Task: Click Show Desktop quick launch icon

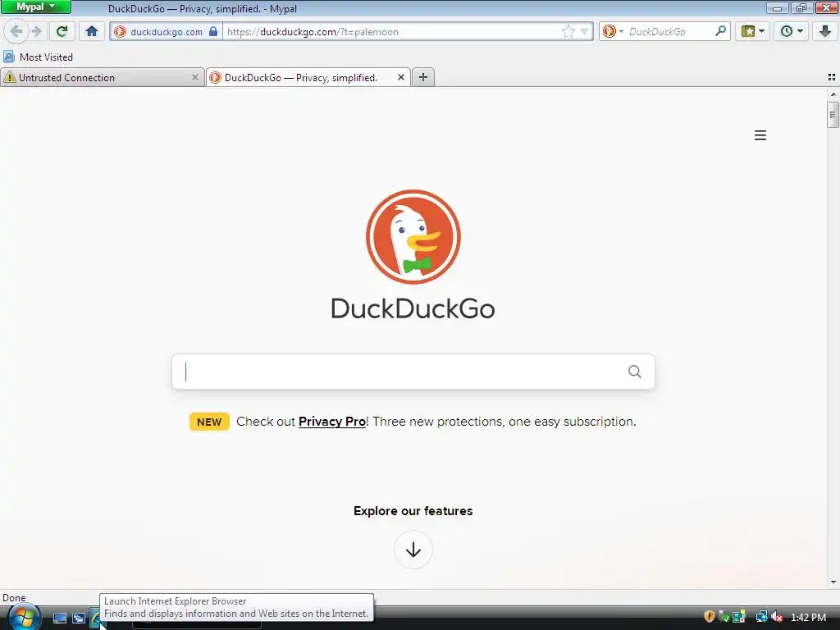Action: coord(59,618)
